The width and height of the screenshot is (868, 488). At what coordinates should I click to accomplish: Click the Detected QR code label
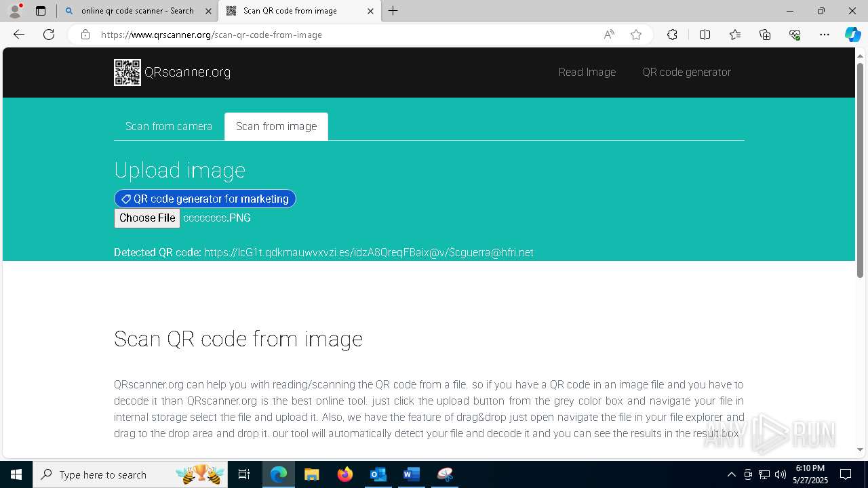pos(157,253)
